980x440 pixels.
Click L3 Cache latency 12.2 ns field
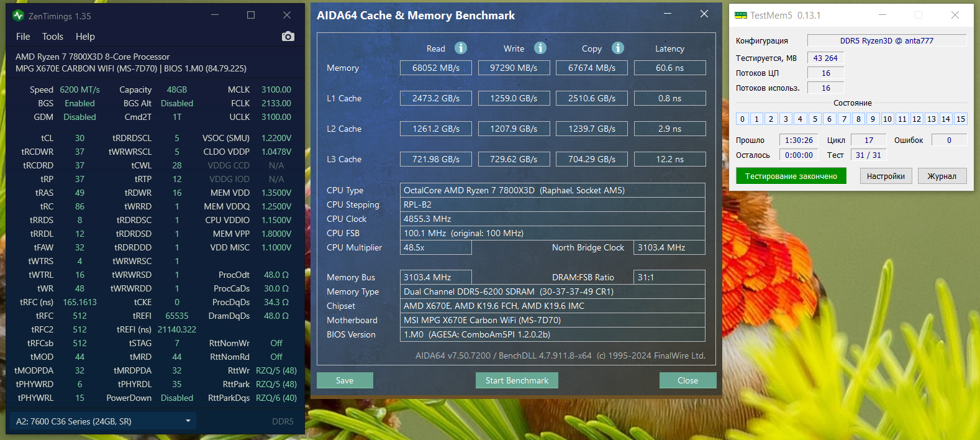tap(669, 159)
